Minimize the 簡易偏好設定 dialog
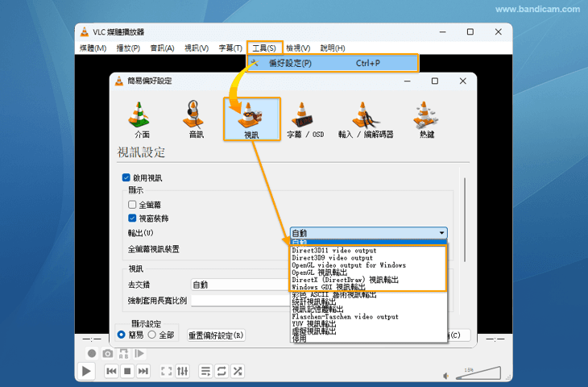This screenshot has height=387, width=588. pos(408,81)
